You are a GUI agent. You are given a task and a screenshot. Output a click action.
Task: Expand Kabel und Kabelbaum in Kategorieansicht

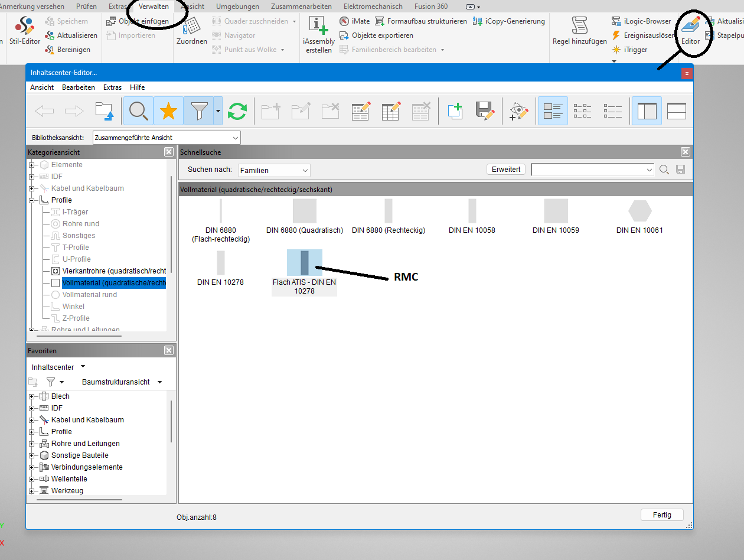click(32, 188)
